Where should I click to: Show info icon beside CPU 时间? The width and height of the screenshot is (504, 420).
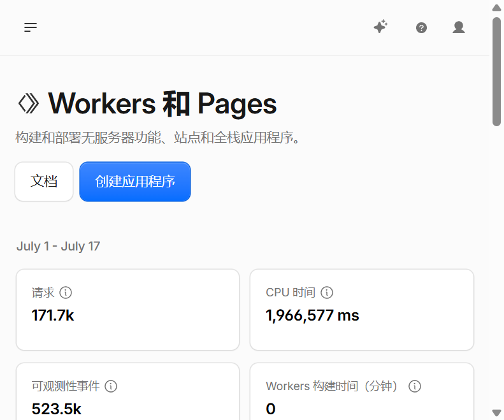pyautogui.click(x=327, y=293)
